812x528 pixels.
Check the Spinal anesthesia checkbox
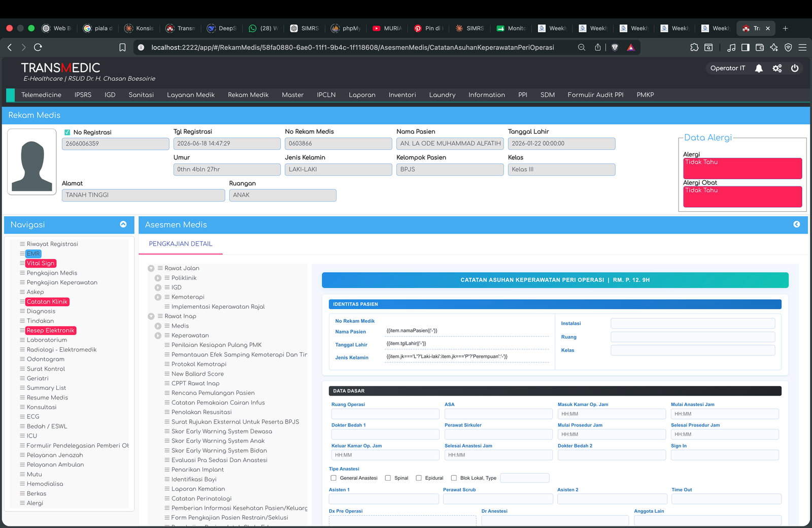coord(388,478)
